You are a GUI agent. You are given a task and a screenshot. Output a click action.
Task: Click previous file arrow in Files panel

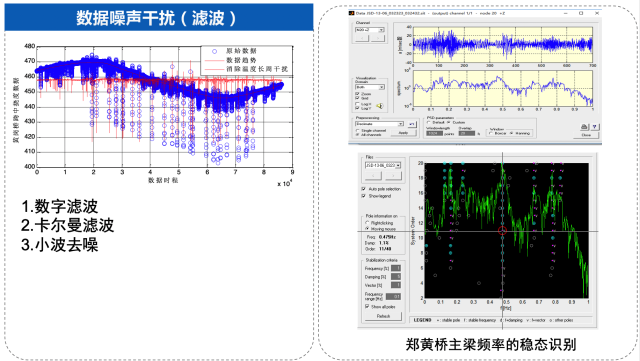coord(373,176)
